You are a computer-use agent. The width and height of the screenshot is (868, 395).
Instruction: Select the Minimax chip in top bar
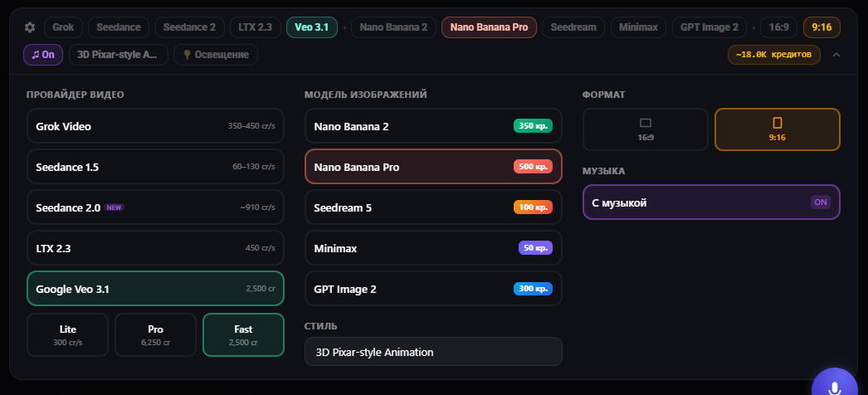tap(638, 27)
